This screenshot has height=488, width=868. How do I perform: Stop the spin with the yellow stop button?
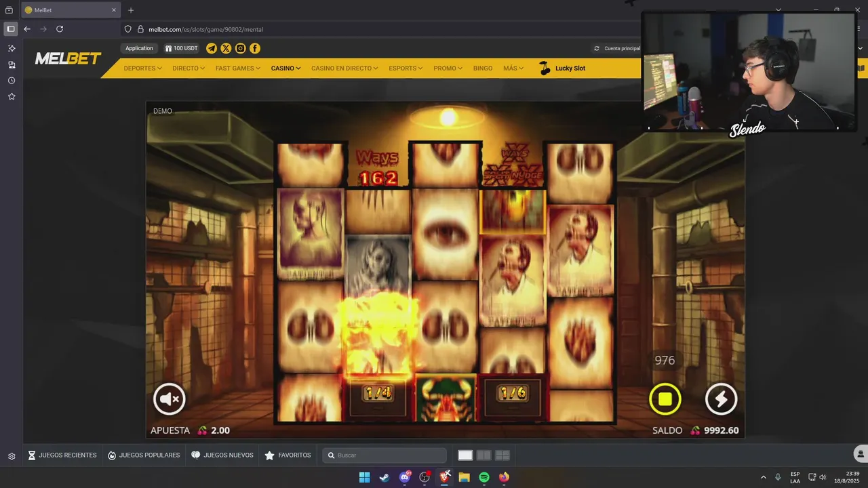pyautogui.click(x=665, y=399)
